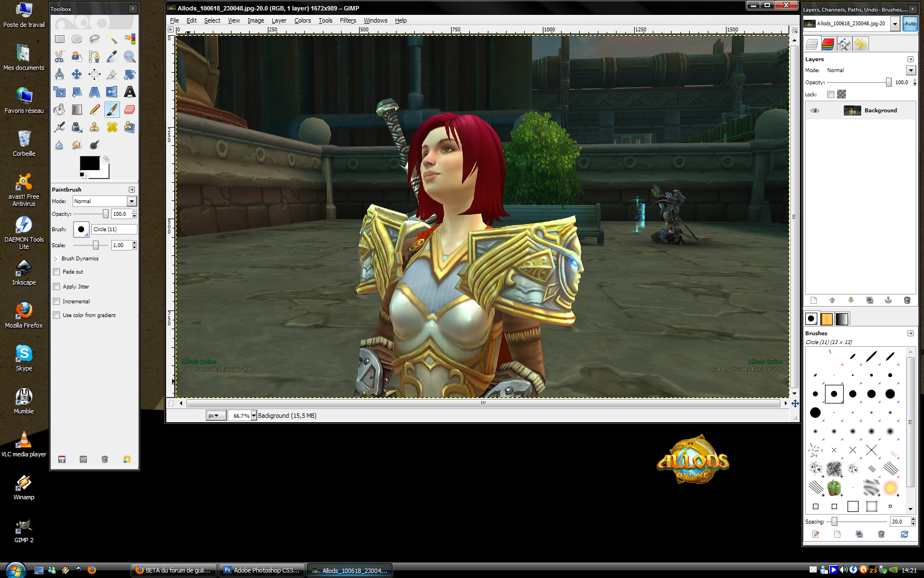This screenshot has height=578, width=924.
Task: Switch to the Paths tab in dock
Action: (844, 44)
